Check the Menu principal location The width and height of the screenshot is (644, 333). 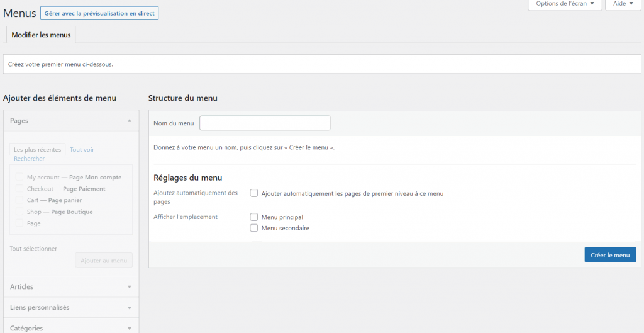(254, 217)
